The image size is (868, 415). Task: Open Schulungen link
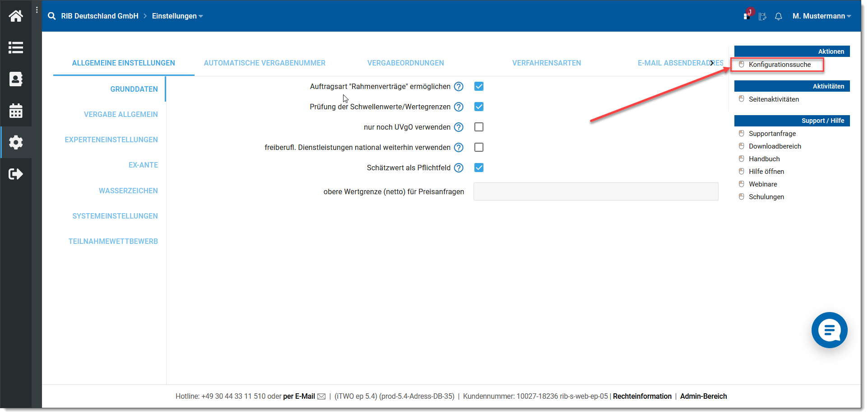pos(766,197)
